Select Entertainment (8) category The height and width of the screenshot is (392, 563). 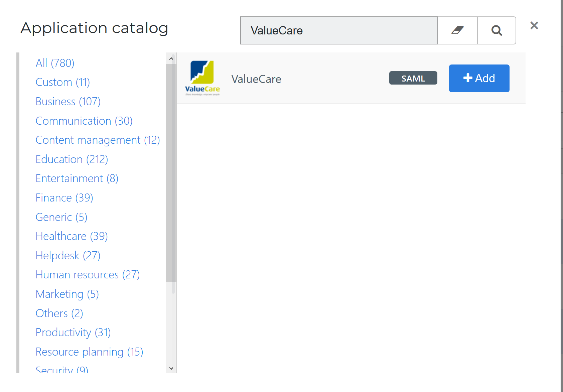[x=77, y=178]
